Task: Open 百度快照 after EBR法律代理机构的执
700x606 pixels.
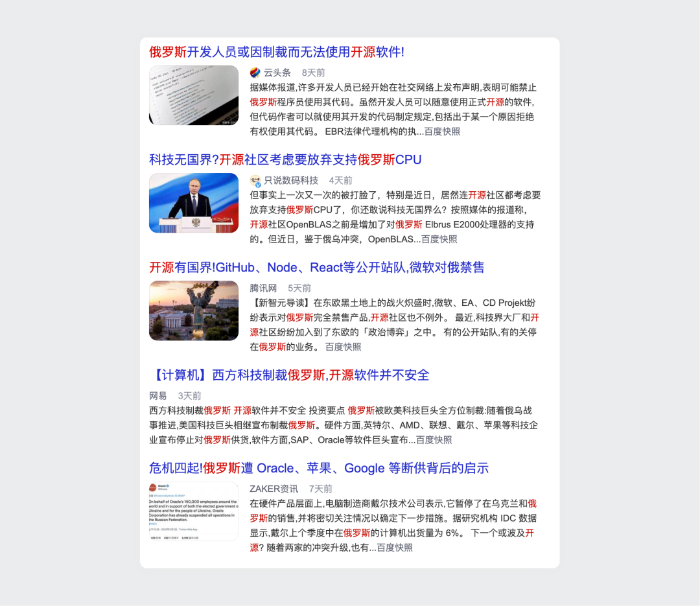Action: [x=442, y=132]
